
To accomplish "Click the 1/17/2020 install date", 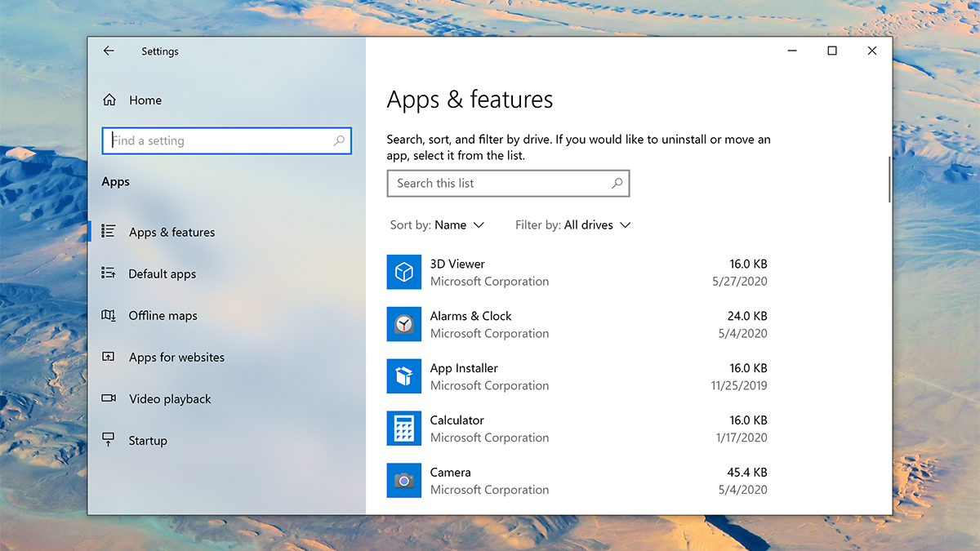I will click(x=740, y=438).
